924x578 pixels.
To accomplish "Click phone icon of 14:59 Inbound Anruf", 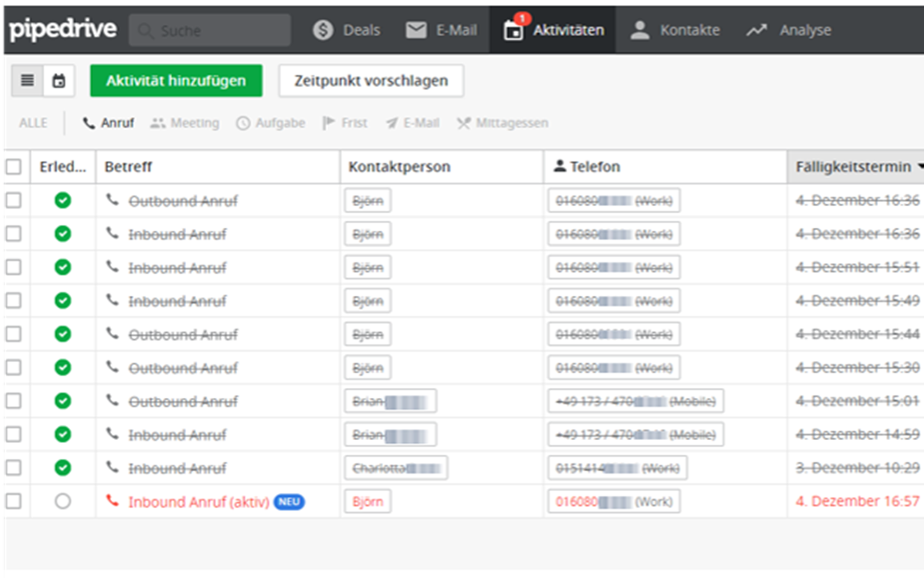I will click(x=113, y=434).
